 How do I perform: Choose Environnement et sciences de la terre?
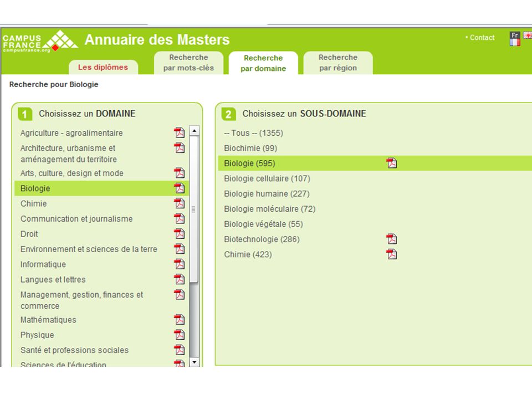[89, 249]
